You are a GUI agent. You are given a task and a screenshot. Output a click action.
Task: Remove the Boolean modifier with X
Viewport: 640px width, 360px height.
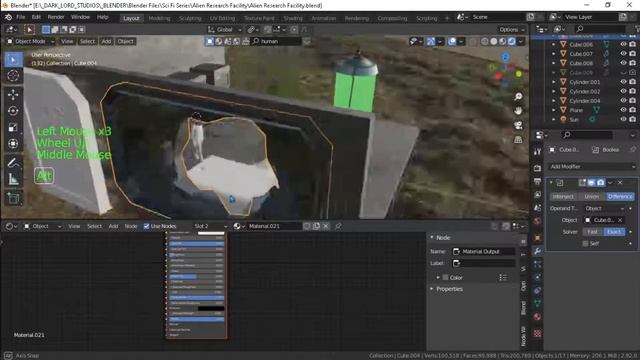pos(620,182)
